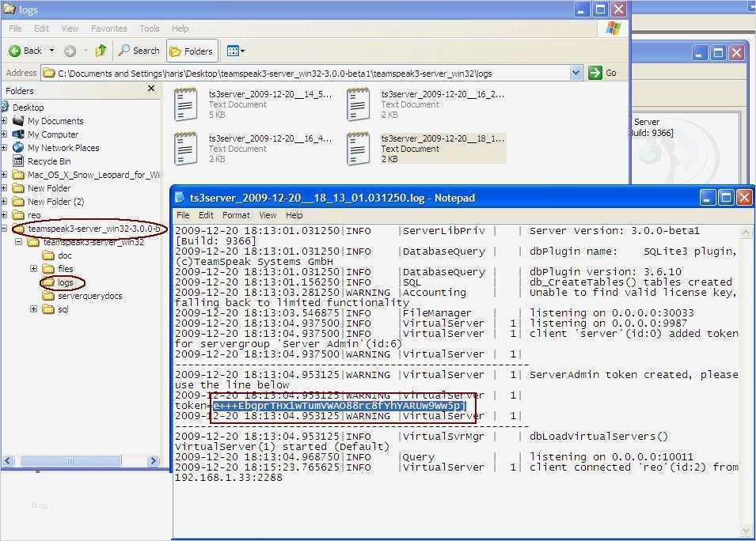This screenshot has width=756, height=541.
Task: Open the Edit menu in logs window
Action: (41, 28)
